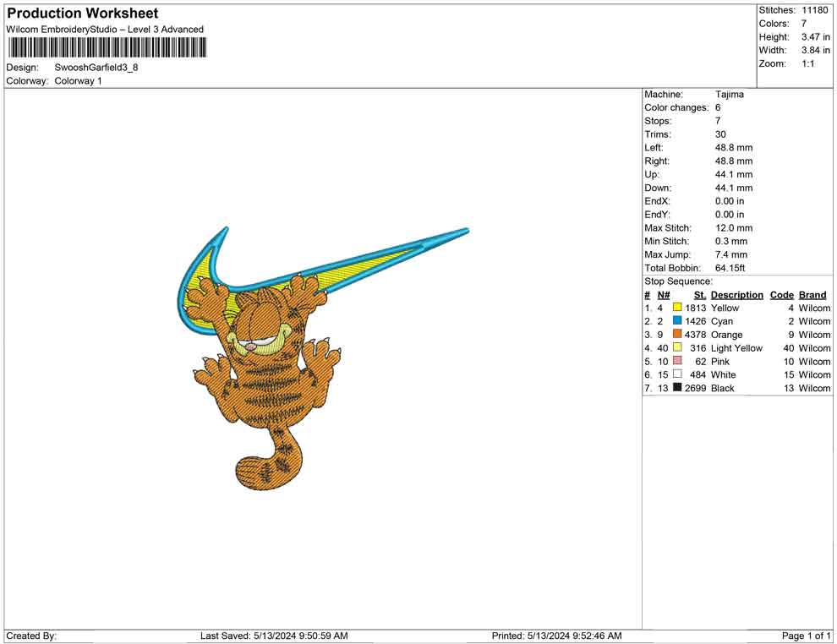This screenshot has width=837, height=644.
Task: Pick the orange thread swatch in row 3
Action: 677,335
